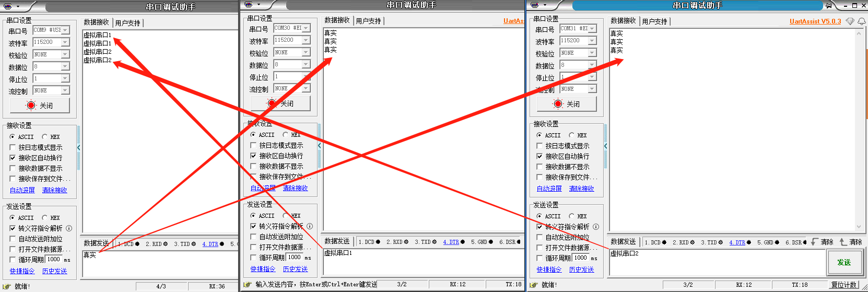The width and height of the screenshot is (868, 292).
Task: Click the right window's receive area vertical scrollbar
Action: coord(859,131)
